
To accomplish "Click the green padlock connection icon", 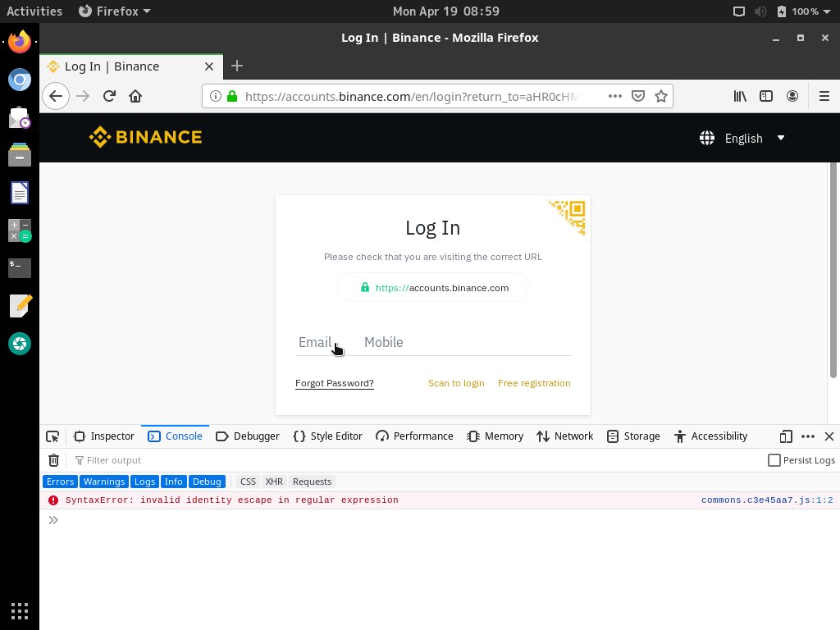I will click(232, 97).
